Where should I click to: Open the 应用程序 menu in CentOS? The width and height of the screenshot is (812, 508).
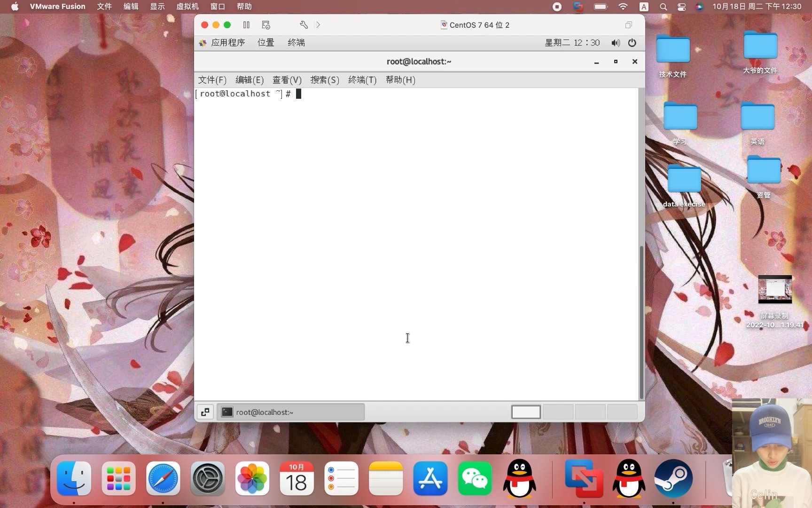pyautogui.click(x=222, y=43)
